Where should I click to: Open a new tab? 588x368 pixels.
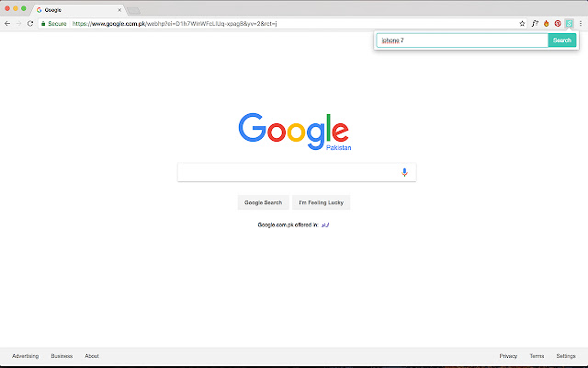tap(133, 11)
